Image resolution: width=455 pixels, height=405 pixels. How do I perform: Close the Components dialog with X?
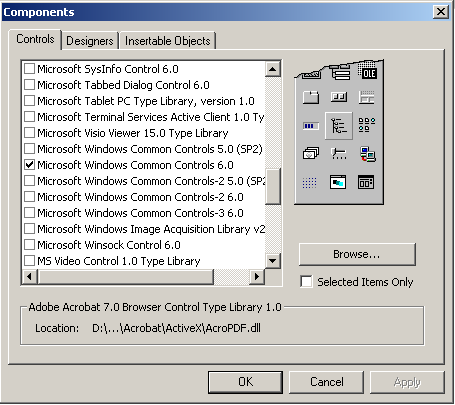(x=440, y=12)
